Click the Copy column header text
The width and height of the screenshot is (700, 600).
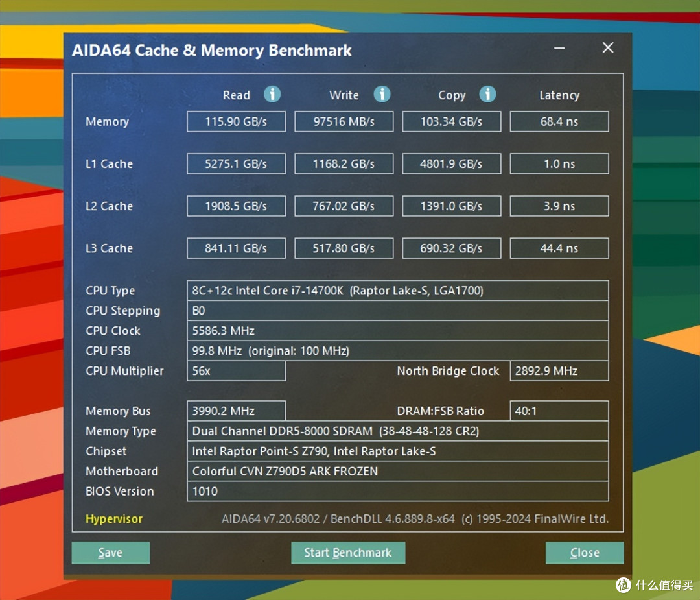coord(452,95)
